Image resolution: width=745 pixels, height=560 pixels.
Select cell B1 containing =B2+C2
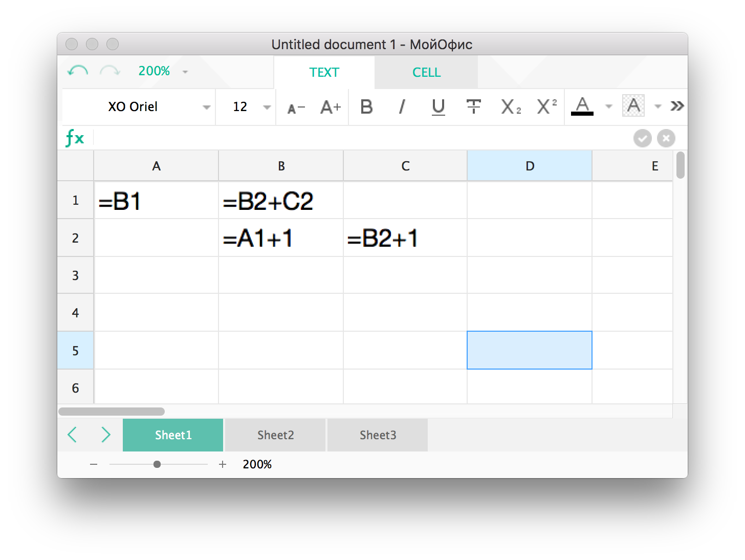(281, 200)
